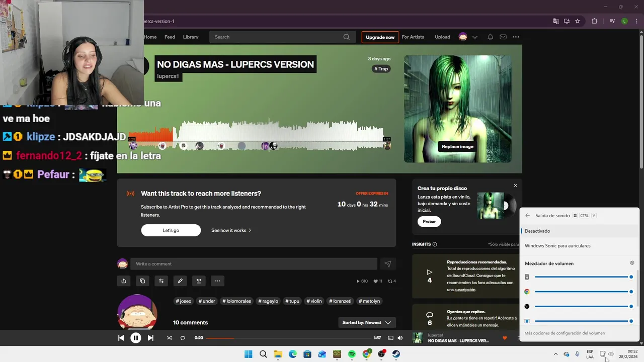
Task: Open the Upload page
Action: coord(443,37)
